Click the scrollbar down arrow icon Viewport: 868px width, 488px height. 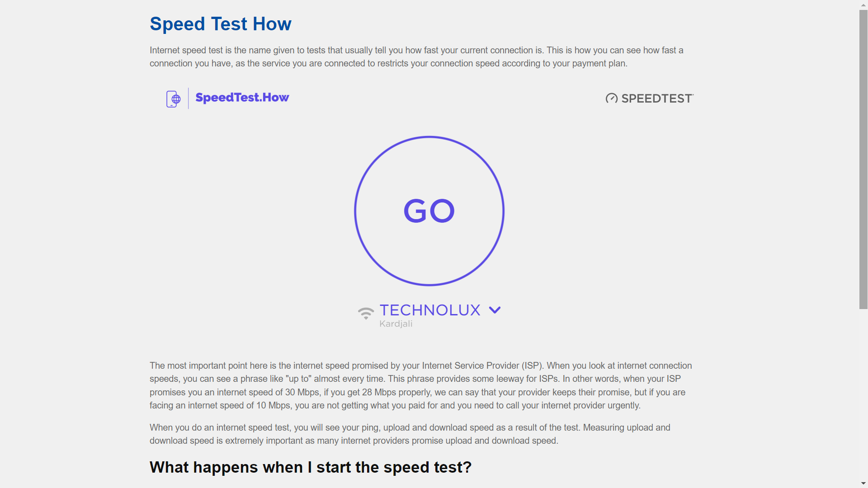coord(863,483)
